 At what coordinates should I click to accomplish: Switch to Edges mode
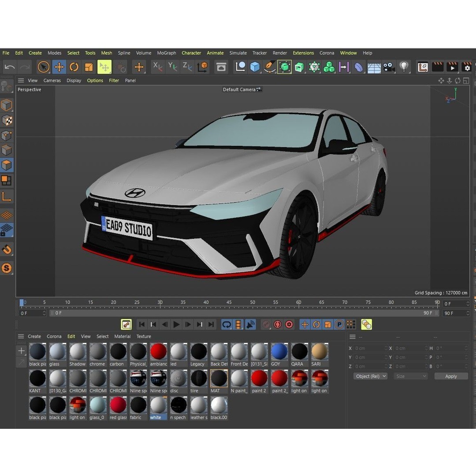(x=7, y=150)
